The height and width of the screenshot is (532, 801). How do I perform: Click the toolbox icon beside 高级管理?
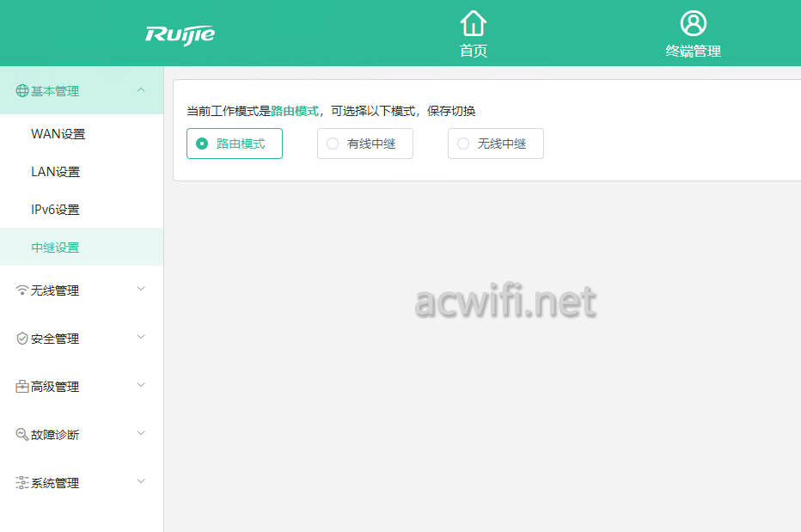(22, 387)
